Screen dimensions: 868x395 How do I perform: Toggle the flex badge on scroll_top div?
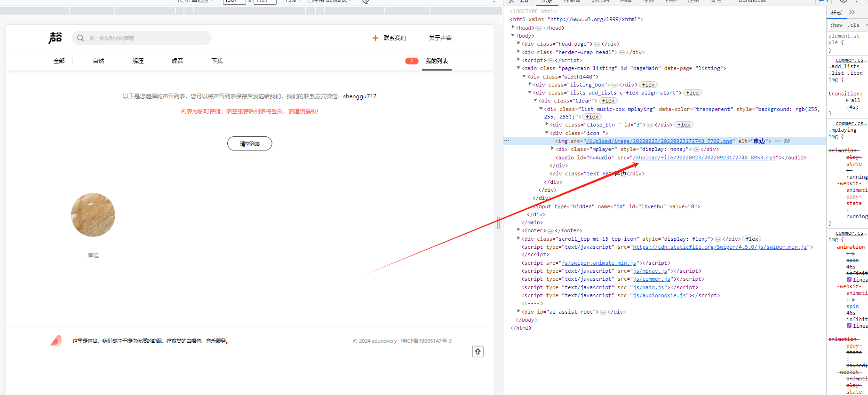752,239
